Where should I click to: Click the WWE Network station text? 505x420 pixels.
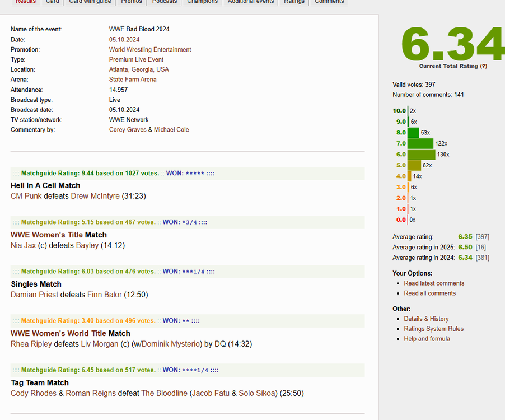(x=129, y=120)
